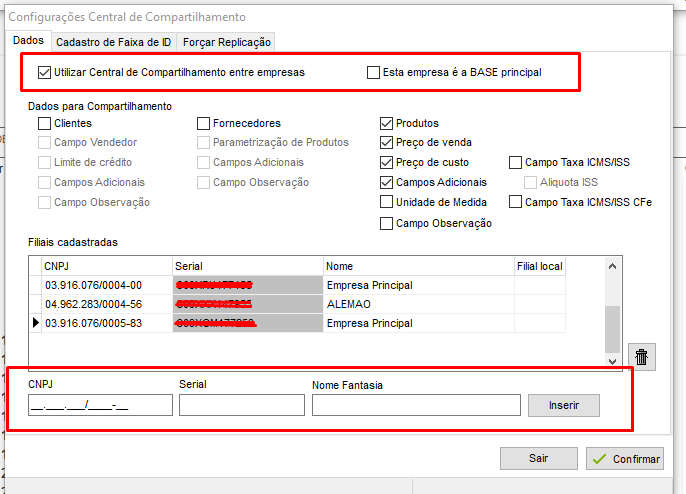This screenshot has width=686, height=494.
Task: Check the Clientes checkbox
Action: (x=45, y=124)
